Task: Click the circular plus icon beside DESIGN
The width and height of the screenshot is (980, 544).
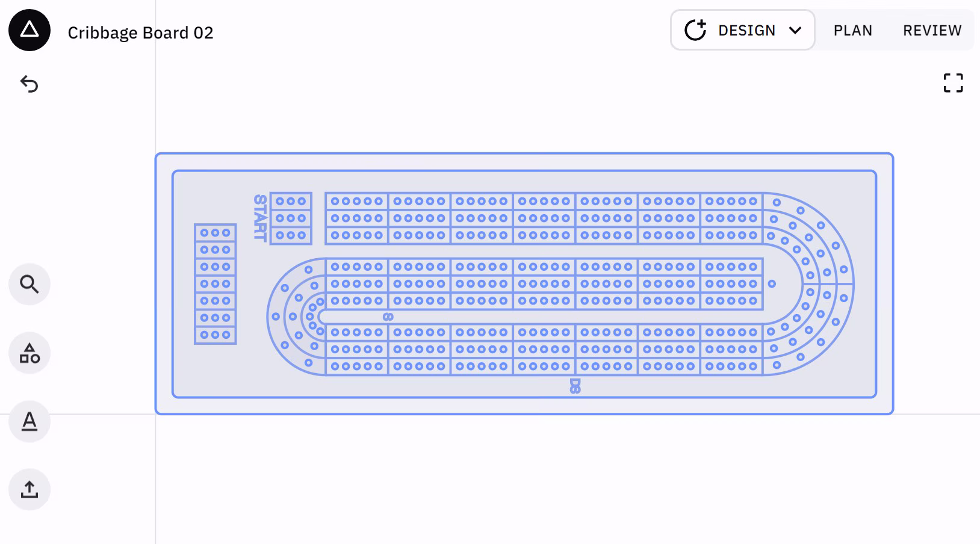Action: 695,30
